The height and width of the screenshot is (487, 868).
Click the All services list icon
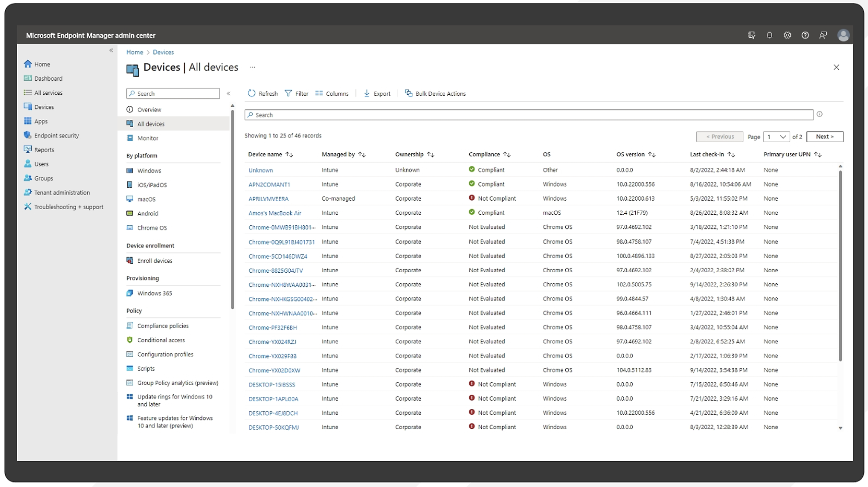coord(28,92)
